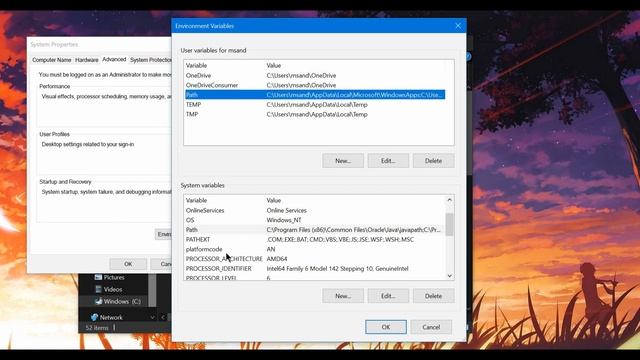
Task: Click the Network icon in Explorer
Action: tap(95, 317)
